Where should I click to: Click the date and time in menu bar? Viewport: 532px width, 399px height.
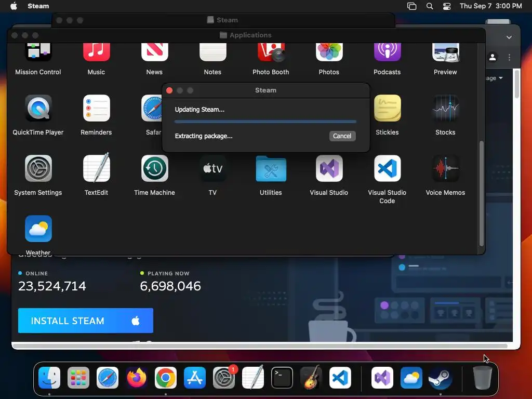pos(490,6)
